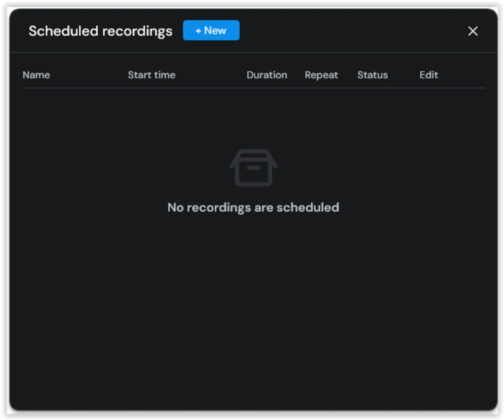The image size is (504, 420).
Task: Select the Duration column header
Action: point(267,75)
